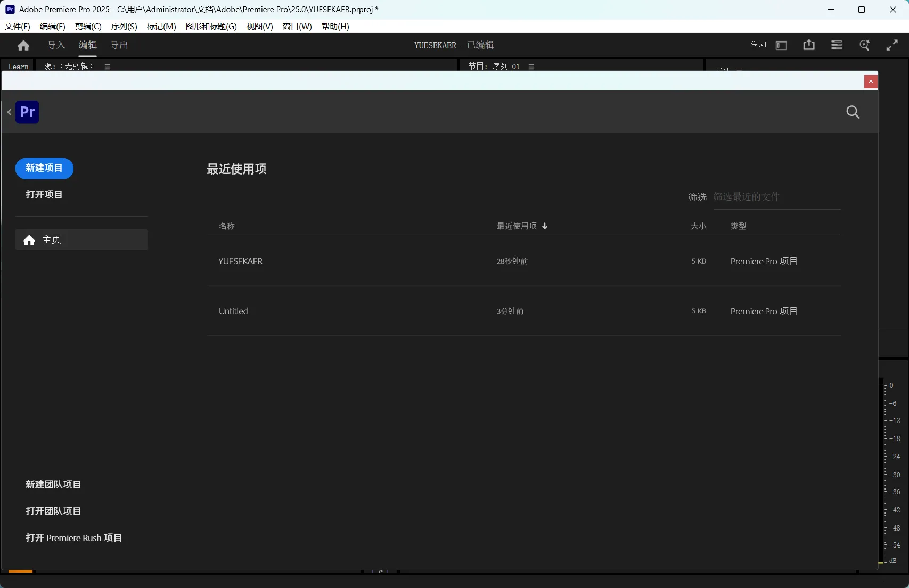Click the quick export share icon
The height and width of the screenshot is (588, 909).
click(809, 45)
